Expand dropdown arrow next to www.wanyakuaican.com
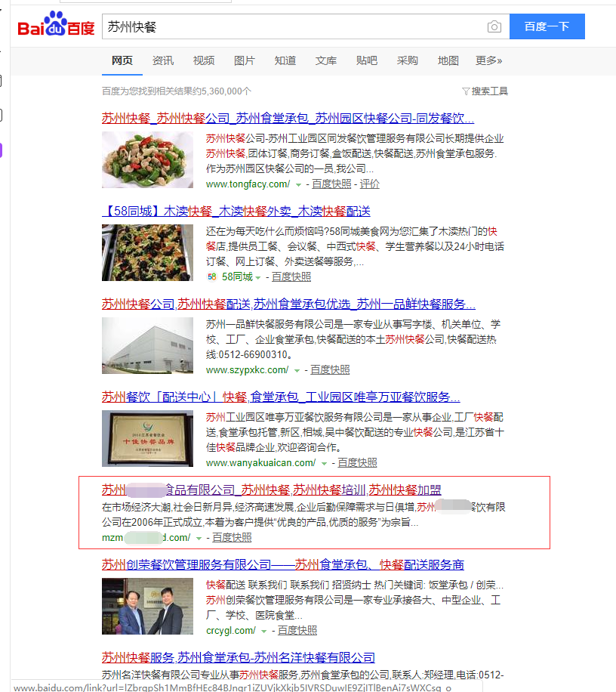616x692 pixels. [x=324, y=463]
